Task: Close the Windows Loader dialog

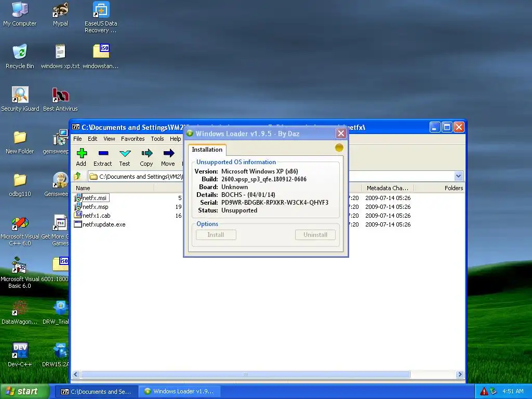Action: 341,134
